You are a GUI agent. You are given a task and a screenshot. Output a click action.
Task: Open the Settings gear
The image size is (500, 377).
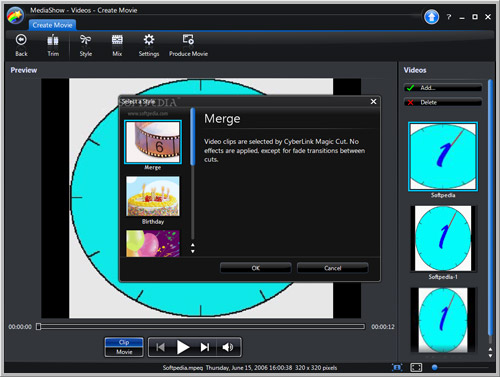pyautogui.click(x=149, y=40)
